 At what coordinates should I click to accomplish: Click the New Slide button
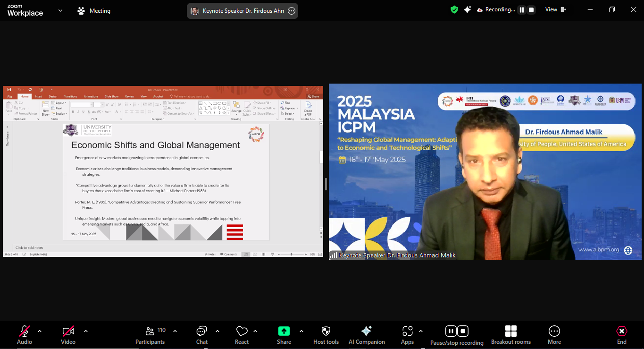click(x=46, y=109)
